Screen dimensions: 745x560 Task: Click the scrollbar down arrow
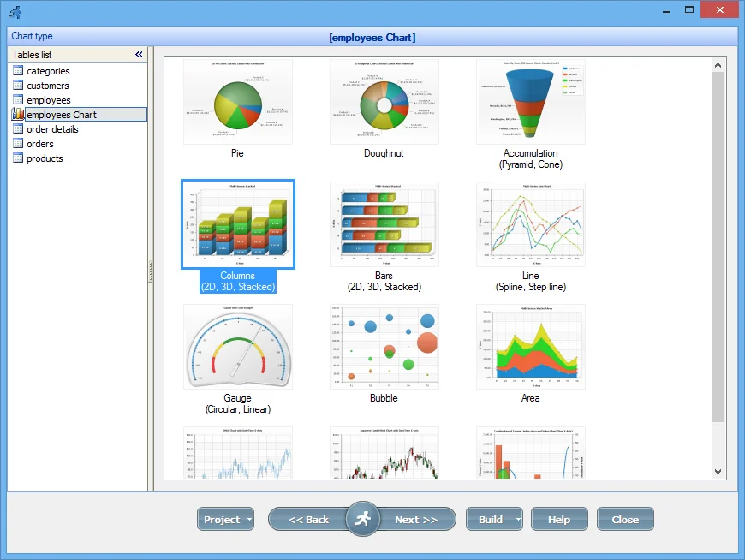[x=718, y=471]
